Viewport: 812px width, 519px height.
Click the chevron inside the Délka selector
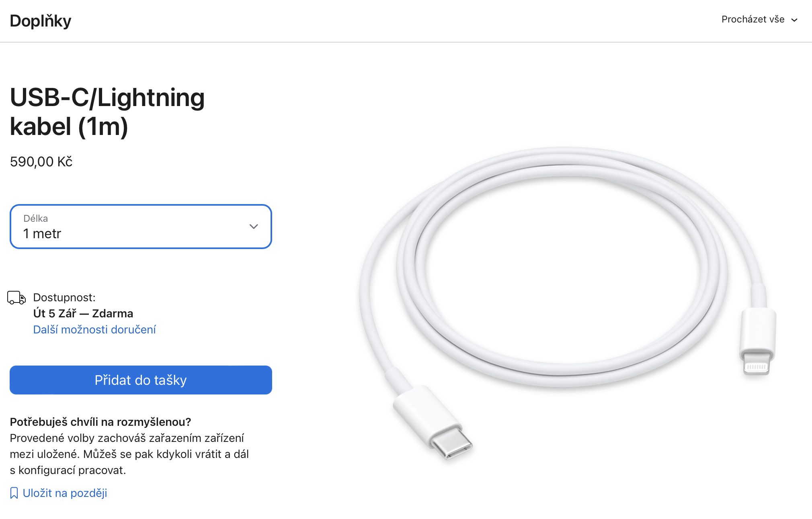pos(254,227)
